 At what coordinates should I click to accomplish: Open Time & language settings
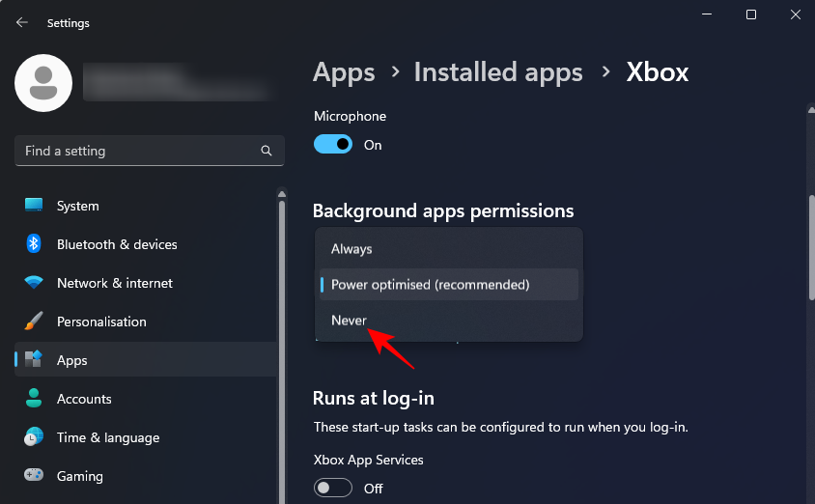point(146,437)
